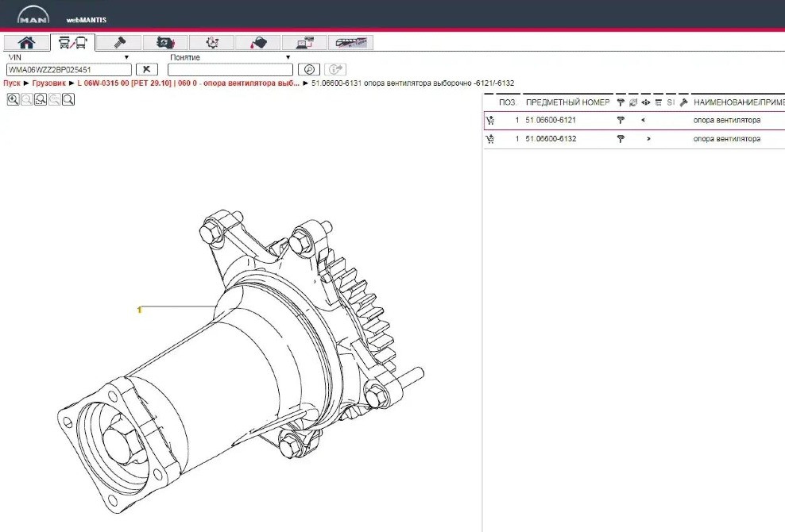Image resolution: width=785 pixels, height=532 pixels.
Task: Click the Понятие search input field
Action: [x=230, y=70]
